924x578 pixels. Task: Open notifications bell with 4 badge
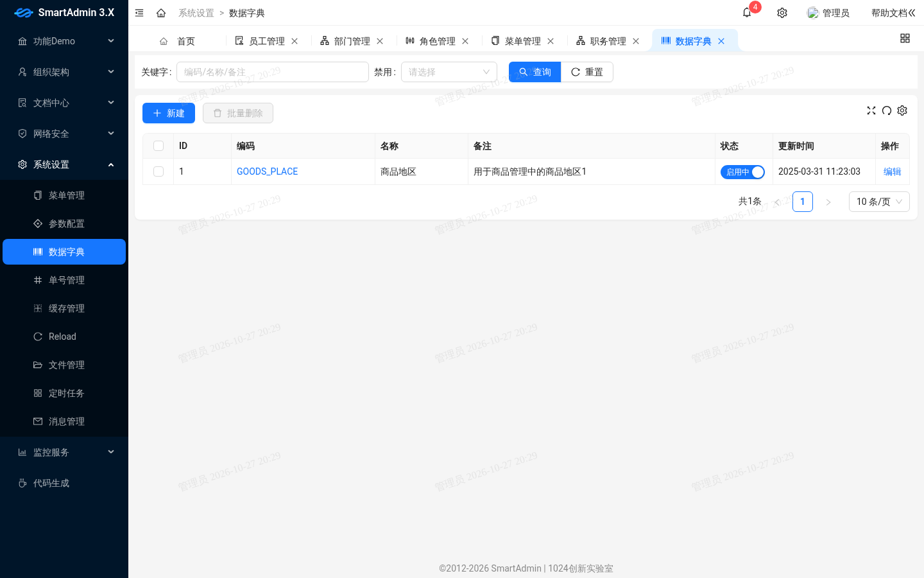[747, 13]
